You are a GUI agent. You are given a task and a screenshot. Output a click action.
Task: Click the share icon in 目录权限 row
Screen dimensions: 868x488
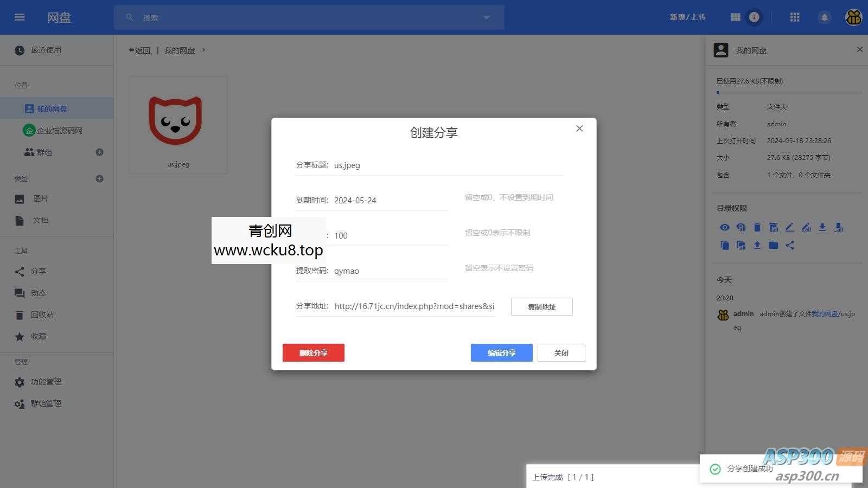pyautogui.click(x=790, y=245)
